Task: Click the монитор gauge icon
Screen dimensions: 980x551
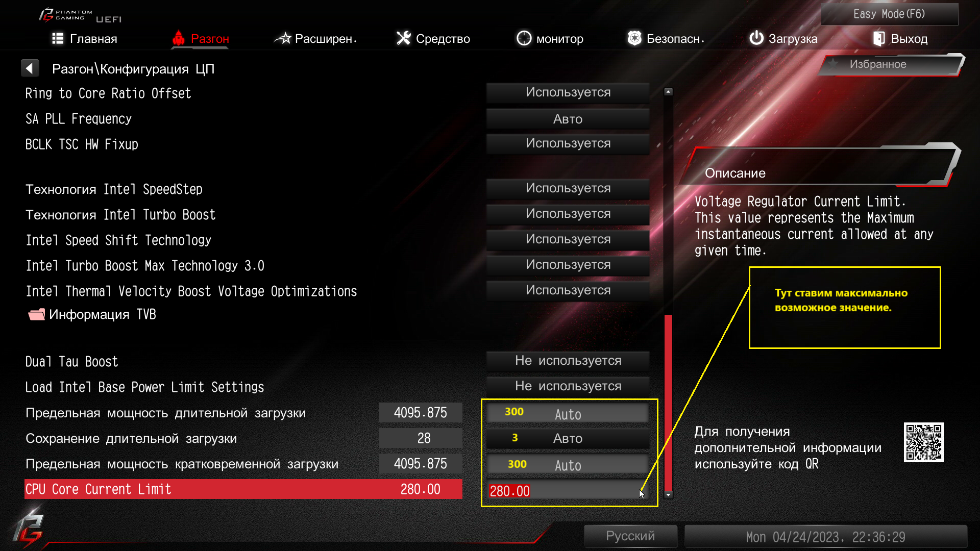Action: pos(524,38)
